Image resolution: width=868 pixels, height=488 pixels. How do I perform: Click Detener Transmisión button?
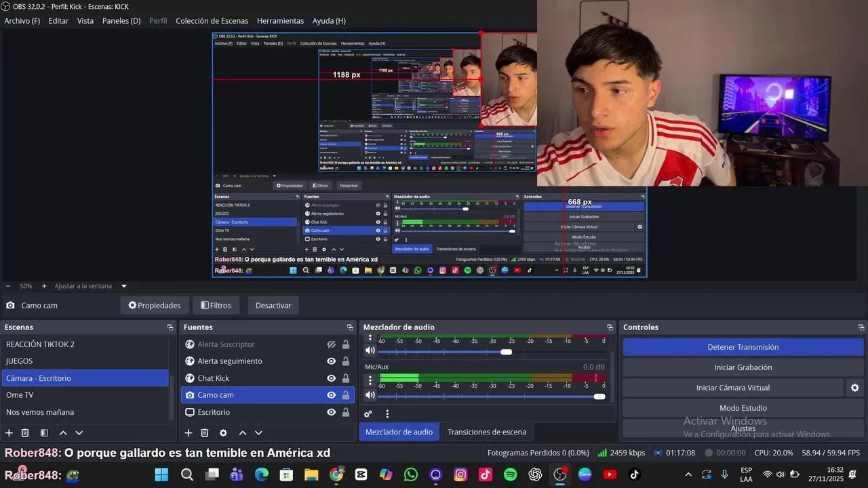pos(743,347)
